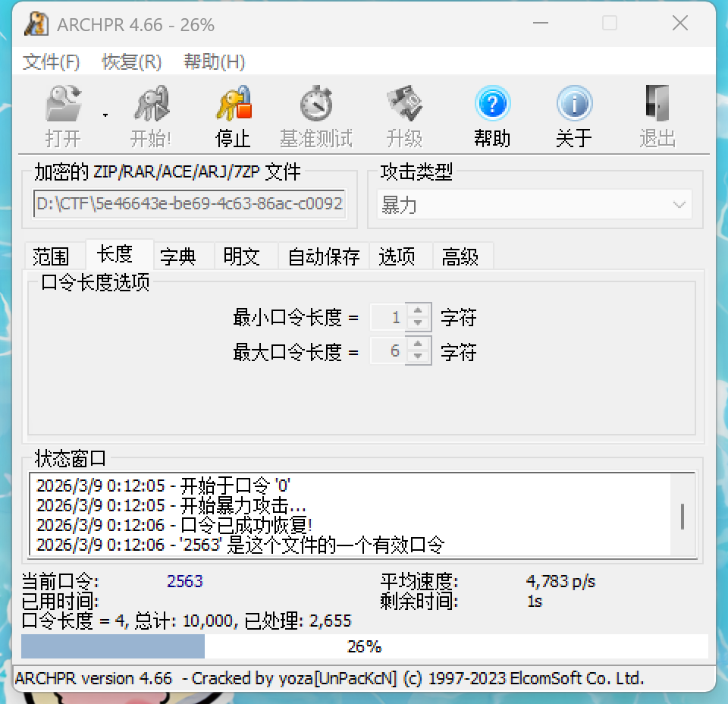Select the 范围 tab
The height and width of the screenshot is (704, 728).
coord(52,256)
